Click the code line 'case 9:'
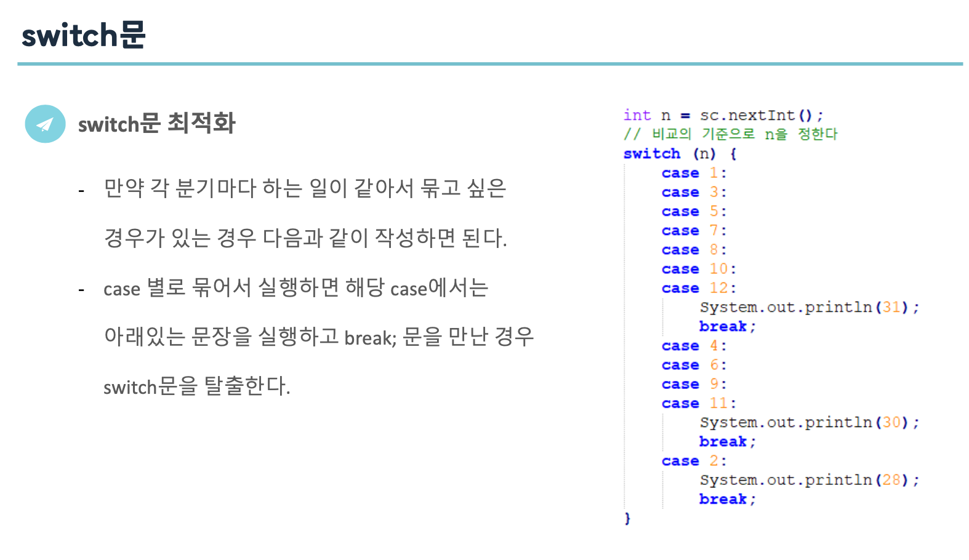The width and height of the screenshot is (969, 560). tap(694, 384)
